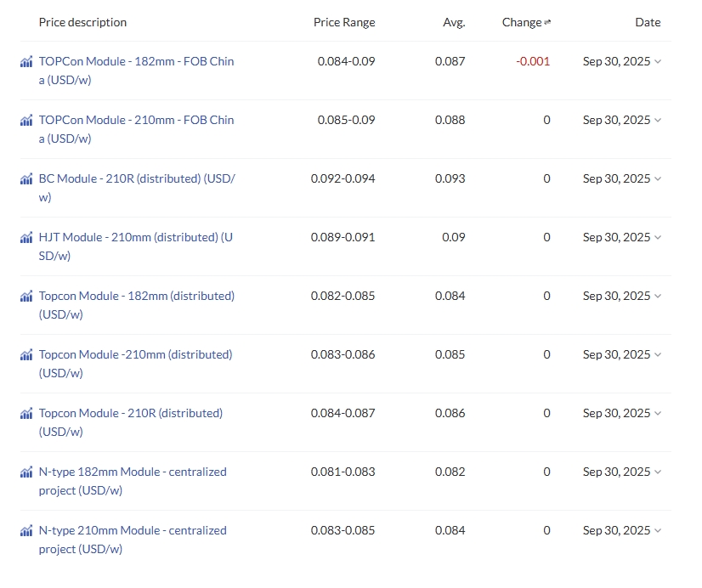Open N-type 182mm Module centralized project link

coord(133,481)
